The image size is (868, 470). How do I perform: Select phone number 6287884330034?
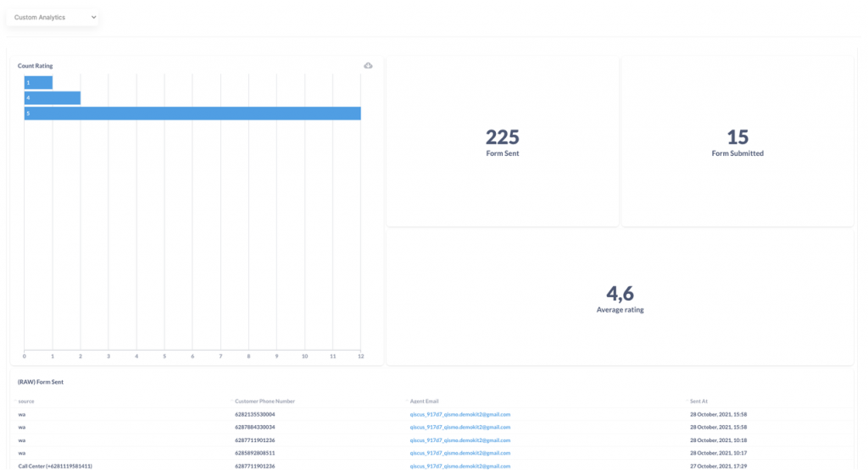[x=254, y=428]
